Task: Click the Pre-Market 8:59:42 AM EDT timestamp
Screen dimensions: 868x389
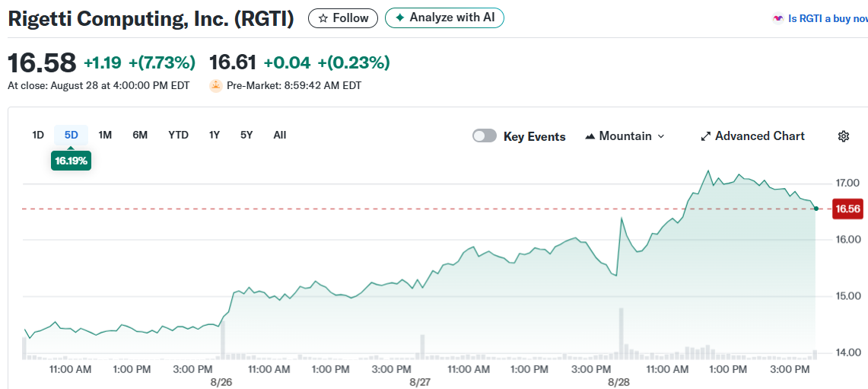Action: coord(294,86)
